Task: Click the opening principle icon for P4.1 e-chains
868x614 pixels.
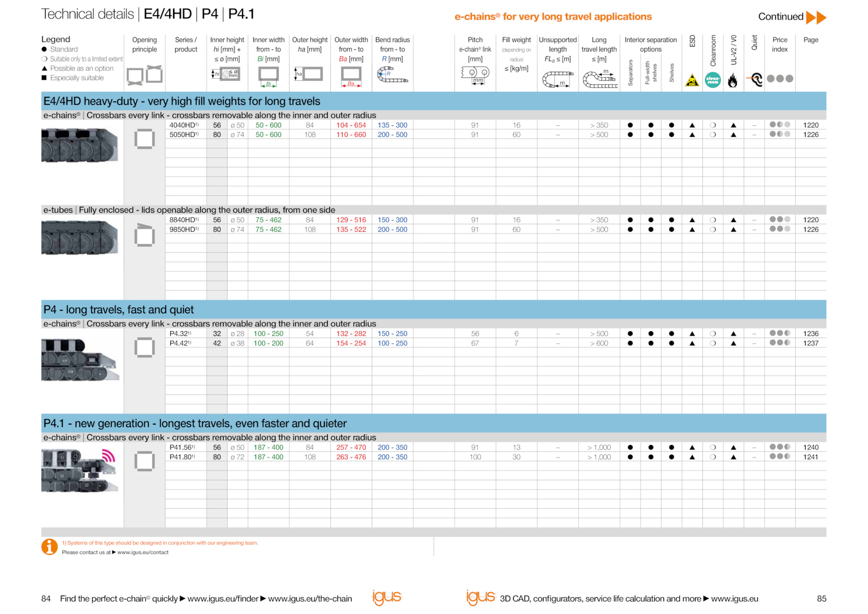Action: [x=145, y=461]
